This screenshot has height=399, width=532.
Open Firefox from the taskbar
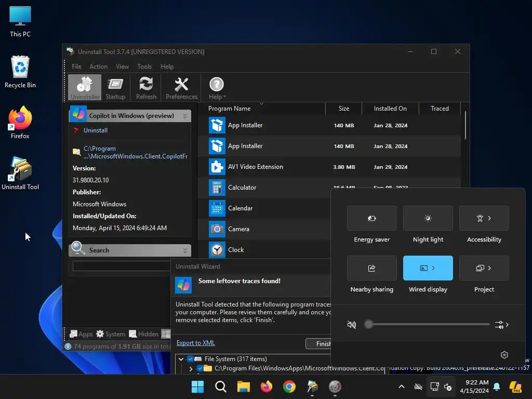tap(267, 387)
